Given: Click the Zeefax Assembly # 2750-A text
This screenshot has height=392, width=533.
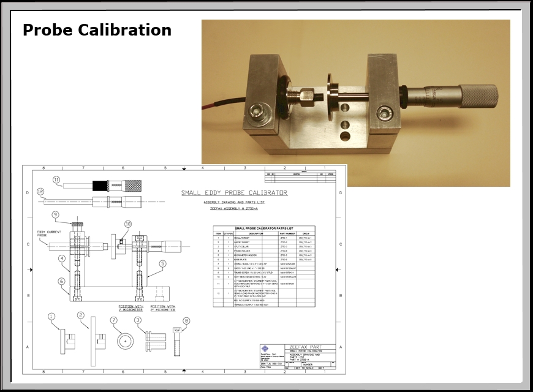Looking at the screenshot, I should pyautogui.click(x=234, y=208).
